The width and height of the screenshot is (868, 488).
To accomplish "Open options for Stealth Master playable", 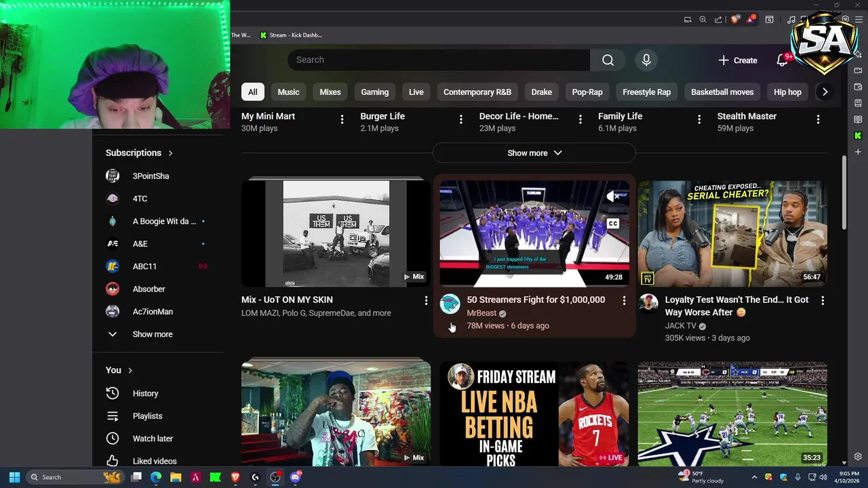I will coord(818,119).
